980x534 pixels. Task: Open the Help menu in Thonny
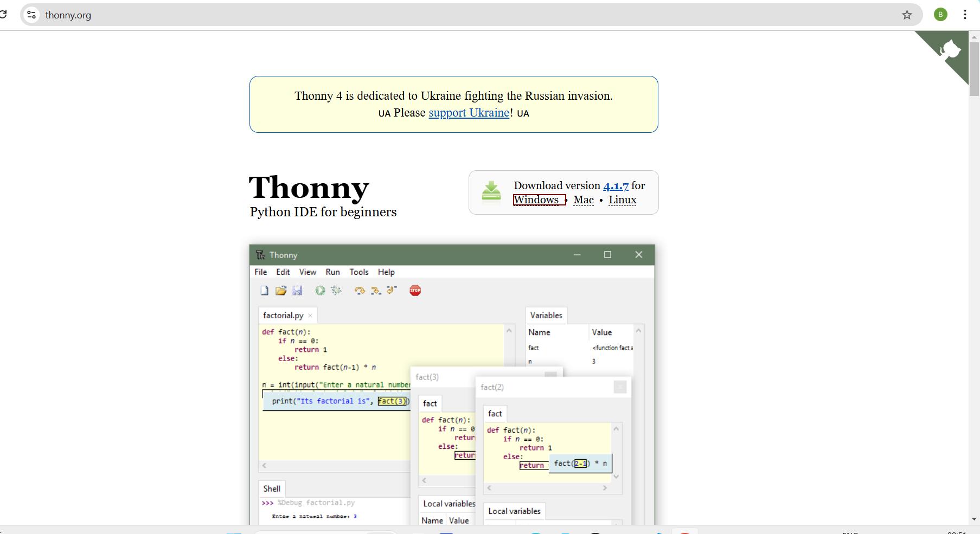tap(386, 272)
